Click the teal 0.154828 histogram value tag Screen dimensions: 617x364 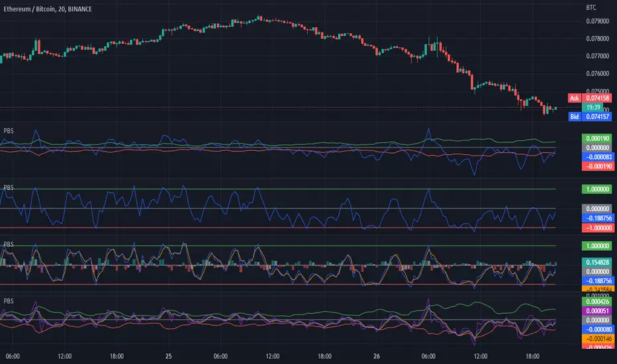point(598,262)
